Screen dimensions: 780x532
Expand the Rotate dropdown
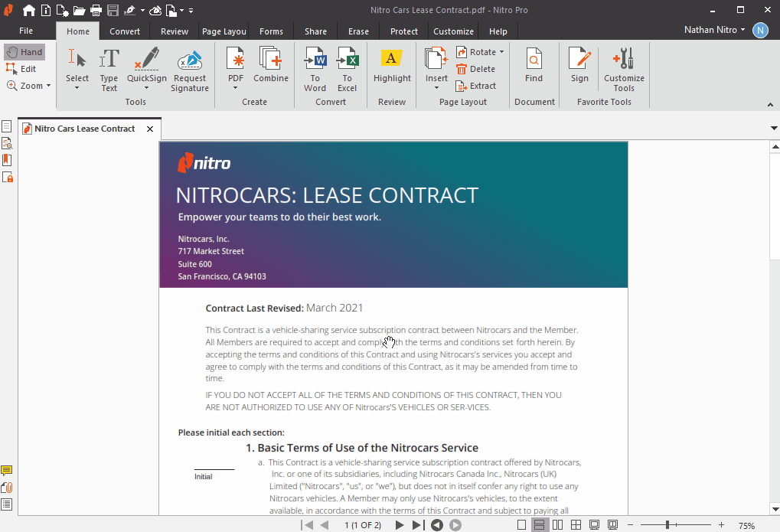tap(501, 52)
